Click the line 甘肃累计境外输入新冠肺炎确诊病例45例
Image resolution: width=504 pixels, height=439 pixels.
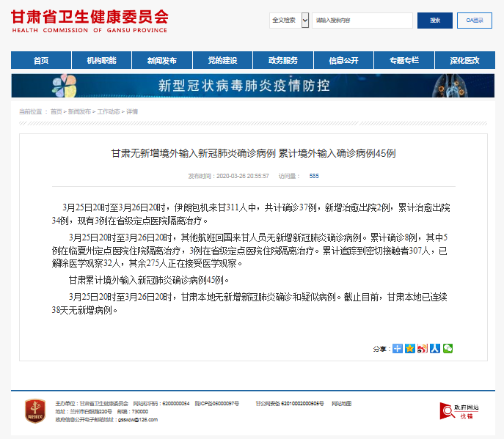tap(149, 280)
